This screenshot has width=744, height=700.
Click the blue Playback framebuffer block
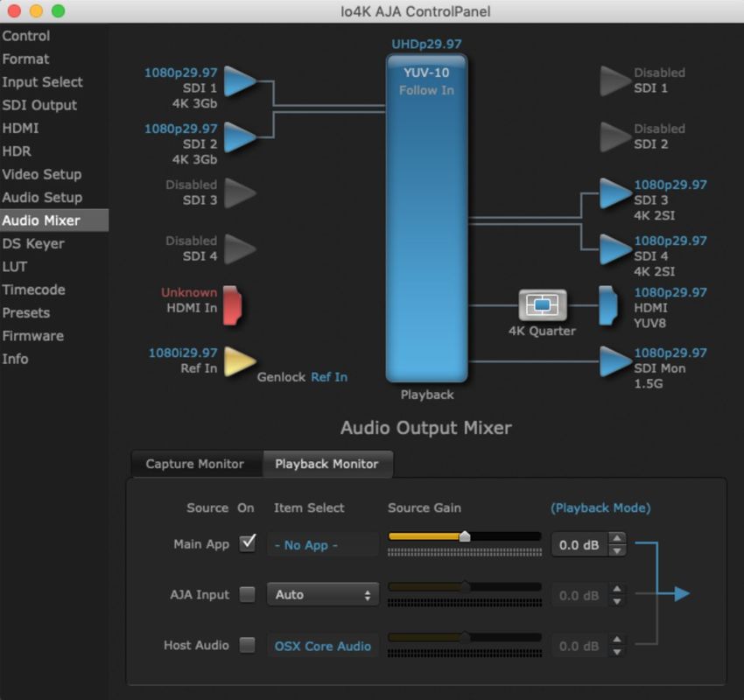pos(427,218)
